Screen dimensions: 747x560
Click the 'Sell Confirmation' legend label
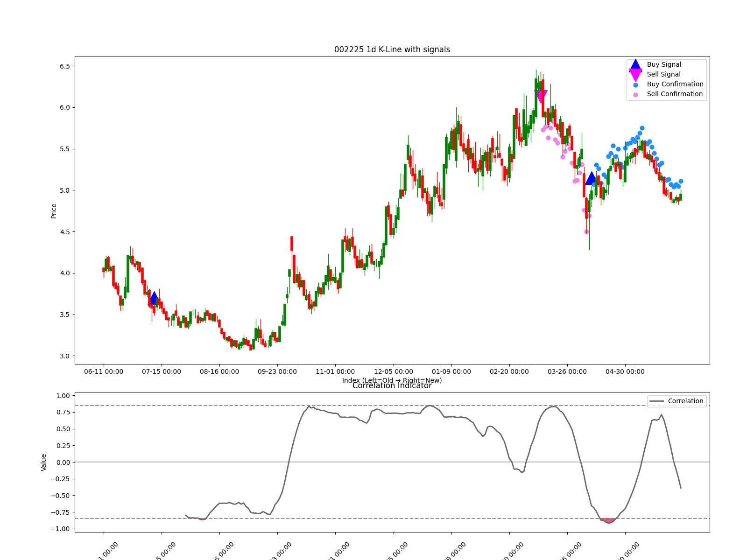675,94
